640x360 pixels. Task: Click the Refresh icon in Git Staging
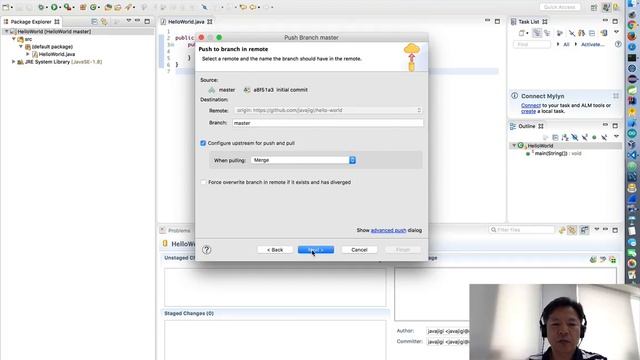562,230
